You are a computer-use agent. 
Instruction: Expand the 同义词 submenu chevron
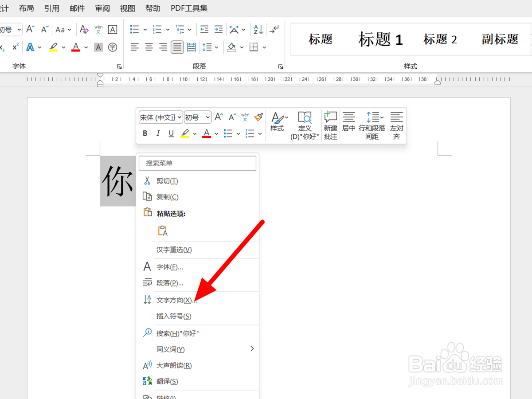pyautogui.click(x=252, y=349)
